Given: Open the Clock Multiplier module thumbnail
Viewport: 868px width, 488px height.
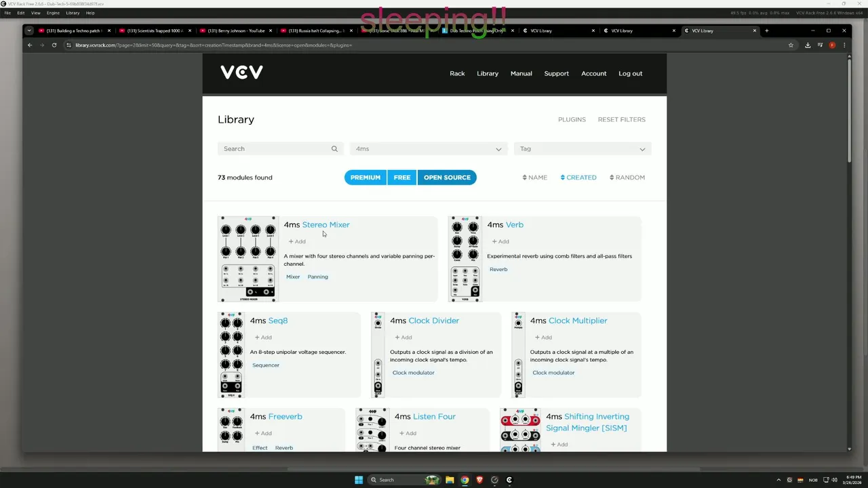Looking at the screenshot, I should click(x=519, y=354).
